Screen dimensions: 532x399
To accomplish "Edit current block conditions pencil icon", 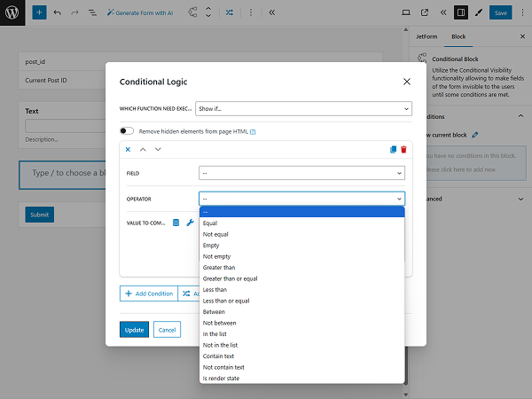I will [x=475, y=135].
